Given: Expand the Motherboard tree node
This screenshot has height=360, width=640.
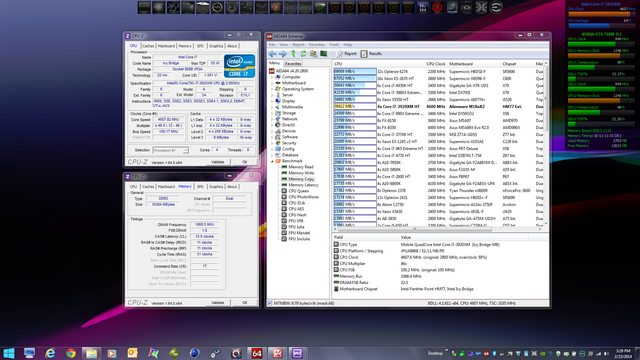Looking at the screenshot, I should tap(272, 83).
